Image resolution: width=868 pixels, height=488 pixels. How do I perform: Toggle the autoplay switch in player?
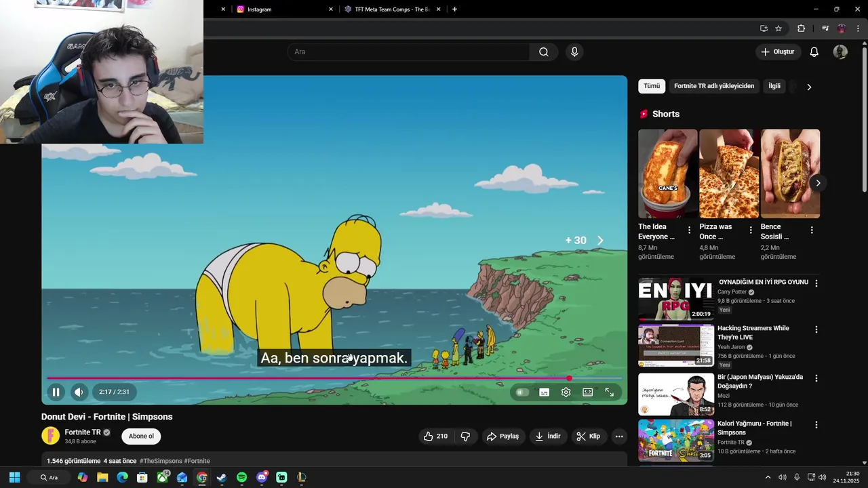[x=522, y=392]
